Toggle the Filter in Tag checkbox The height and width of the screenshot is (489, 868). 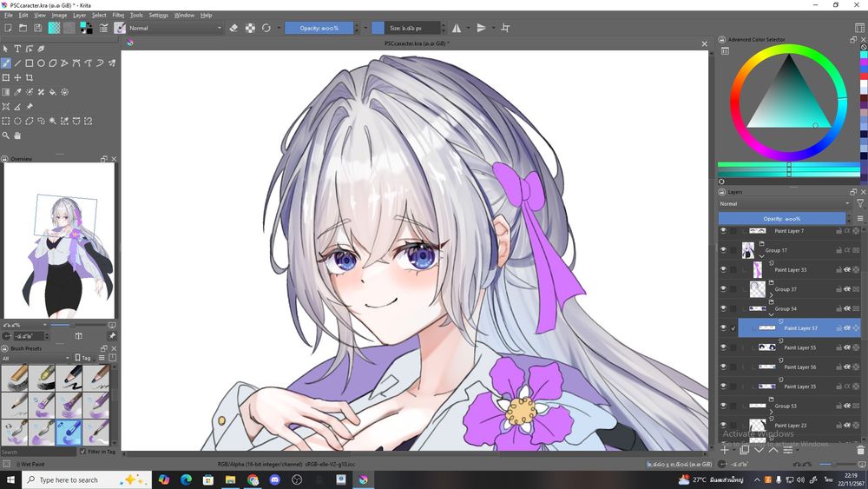click(x=83, y=452)
